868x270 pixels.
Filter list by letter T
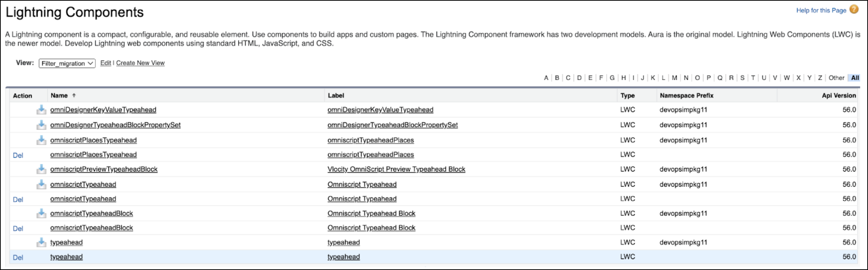click(x=753, y=78)
